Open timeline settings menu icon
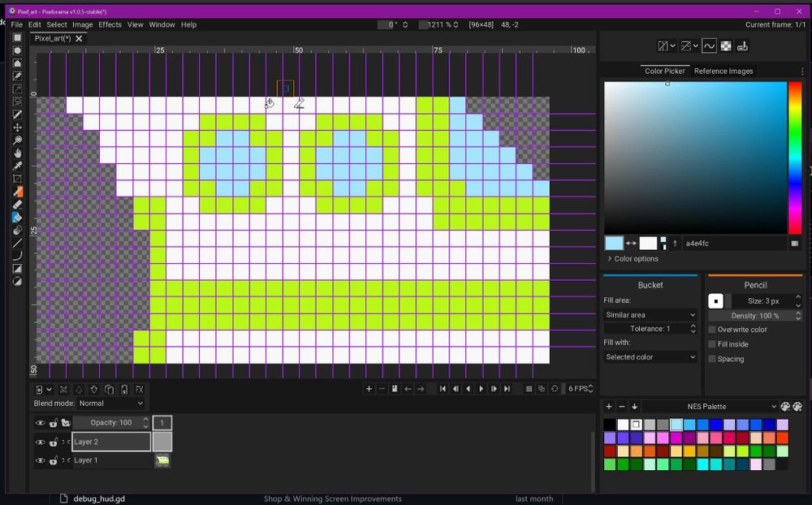Screen dimensions: 812x505 (529, 388)
